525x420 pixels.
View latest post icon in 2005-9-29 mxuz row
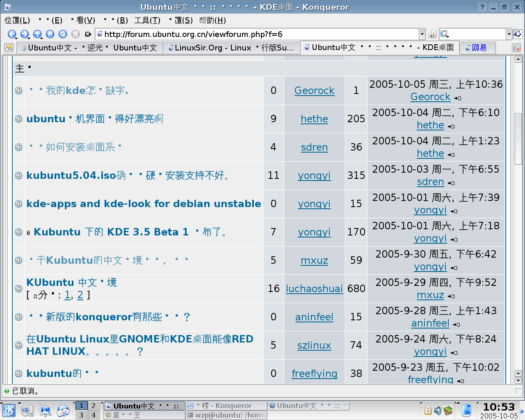point(451,296)
